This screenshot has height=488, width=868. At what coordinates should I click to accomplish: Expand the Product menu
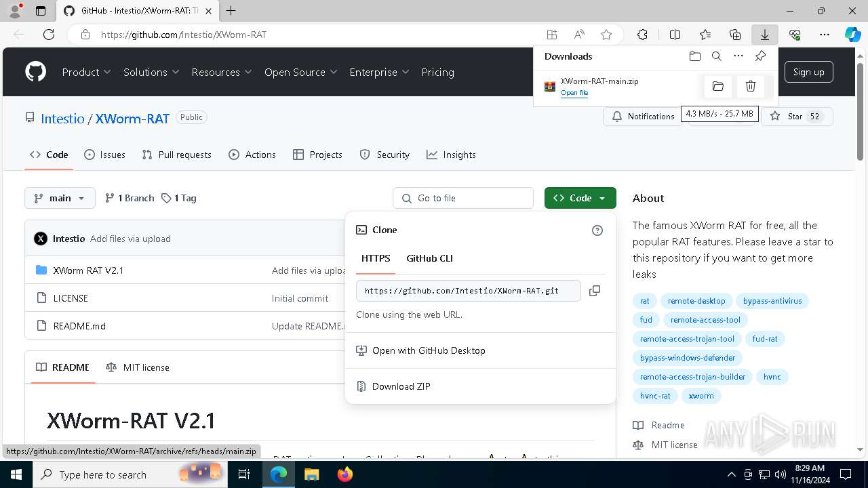pyautogui.click(x=86, y=72)
